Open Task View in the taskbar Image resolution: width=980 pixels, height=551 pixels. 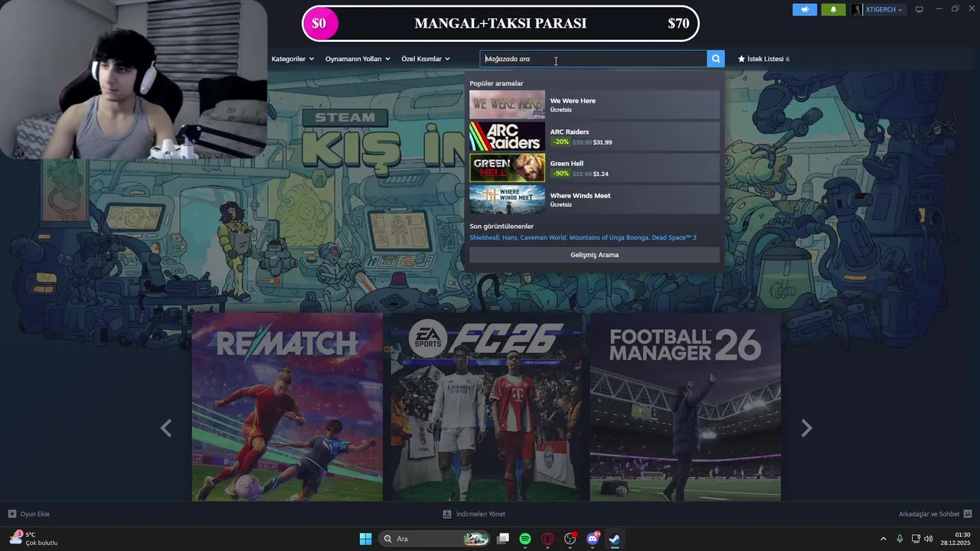(x=503, y=539)
